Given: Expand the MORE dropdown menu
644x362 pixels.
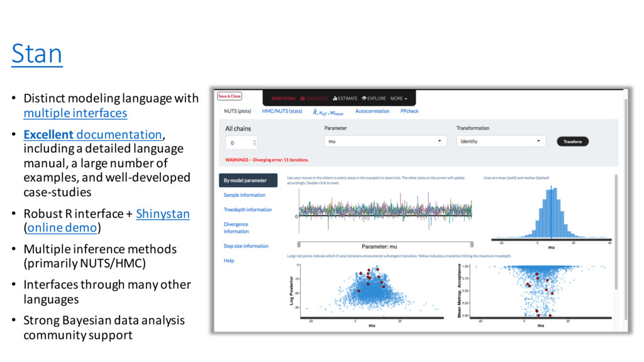Looking at the screenshot, I should 399,99.
